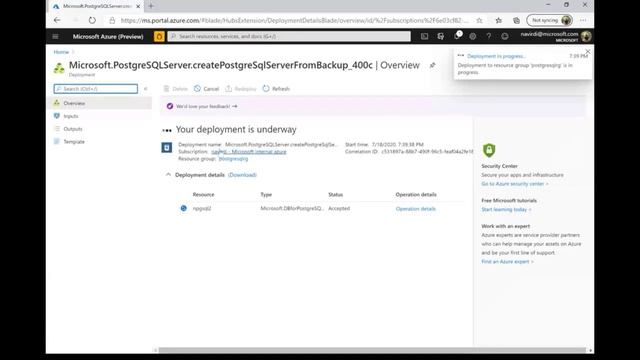Click in the blade search box
640x360 pixels.
[x=96, y=89]
